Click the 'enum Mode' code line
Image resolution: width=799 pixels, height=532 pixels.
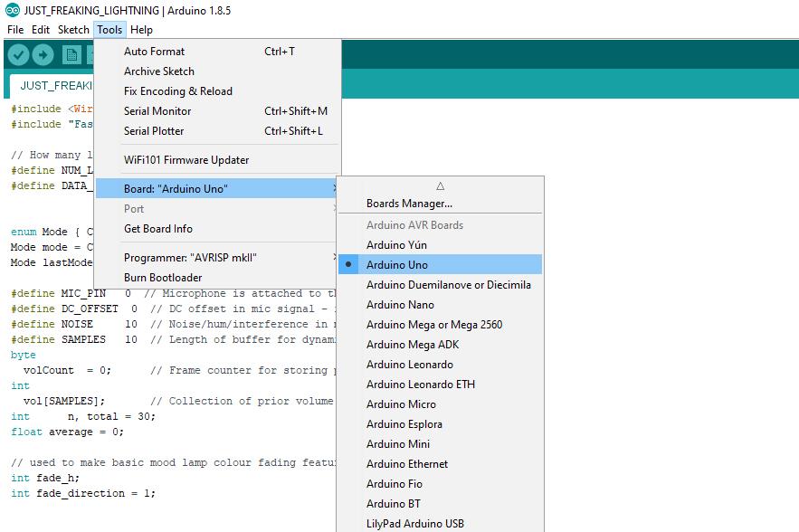click(52, 232)
